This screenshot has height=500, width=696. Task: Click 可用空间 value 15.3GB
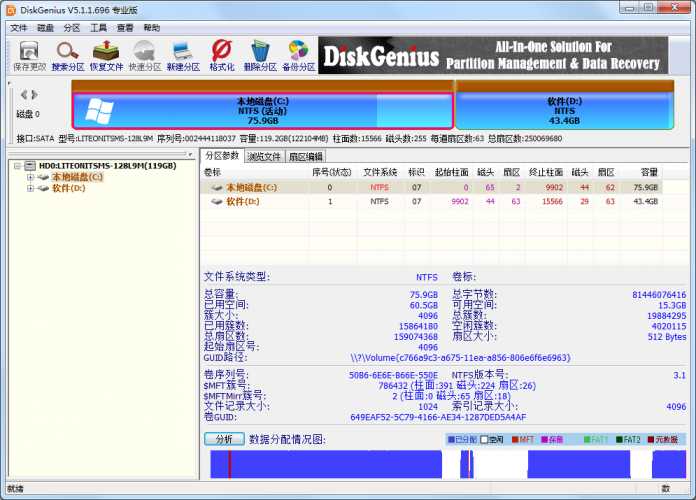point(672,306)
